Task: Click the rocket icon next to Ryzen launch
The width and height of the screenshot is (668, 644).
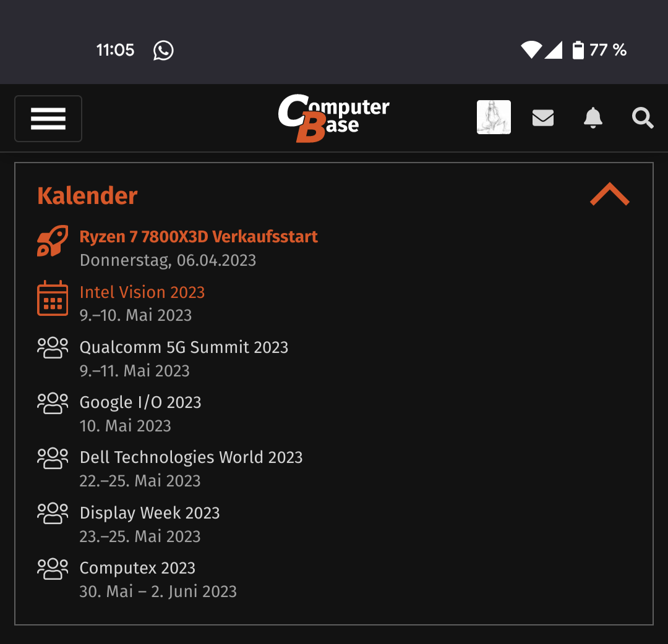Action: pos(53,242)
